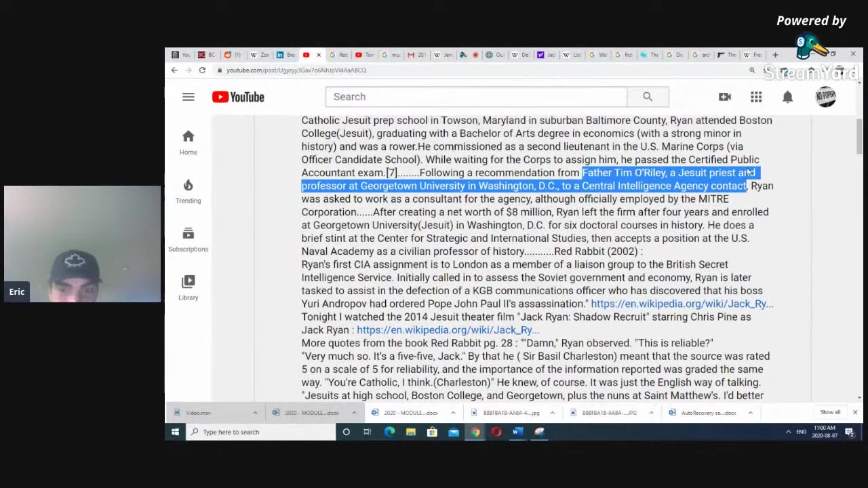Switch to the Reddit tab
868x488 pixels.
click(233, 55)
